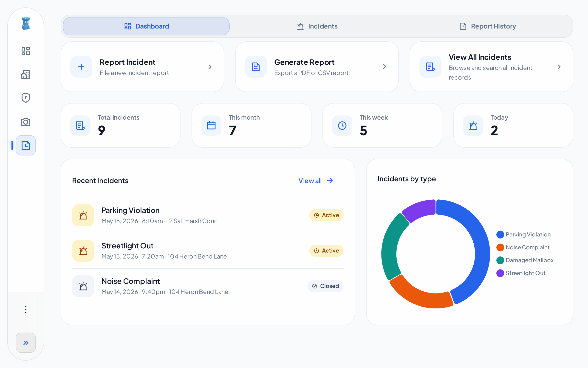The image size is (588, 368).
Task: Click the View All Incidents title
Action: 480,57
